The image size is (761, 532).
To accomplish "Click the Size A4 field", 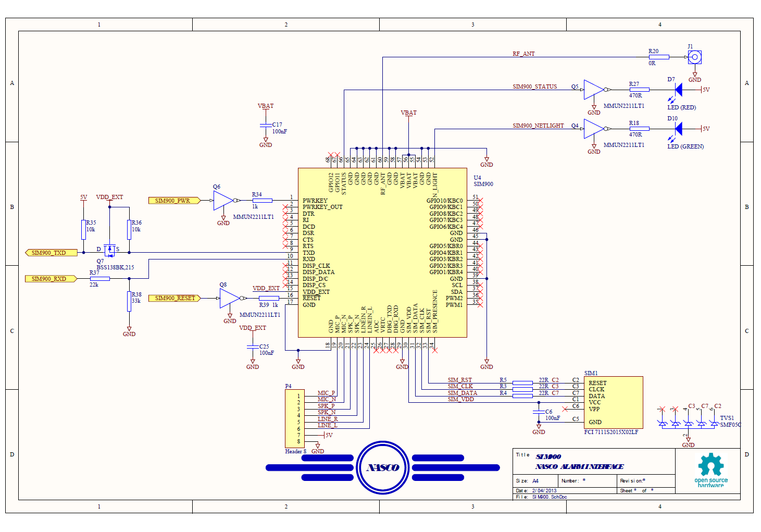I will [x=527, y=481].
